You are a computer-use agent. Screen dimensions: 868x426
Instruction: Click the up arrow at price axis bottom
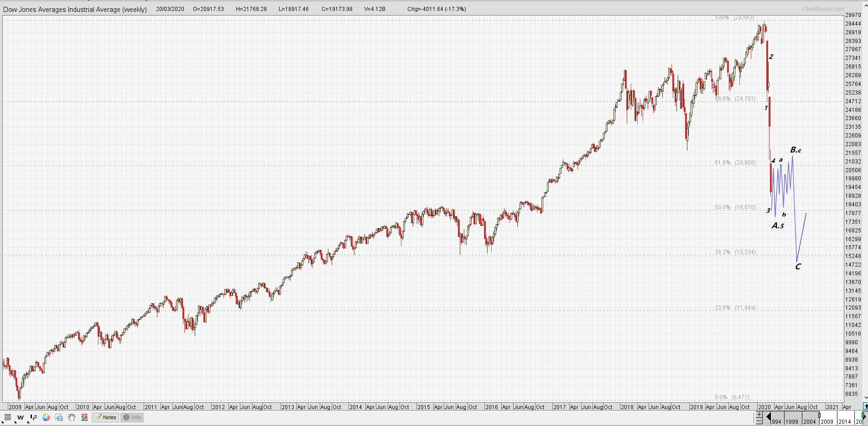tap(865, 406)
